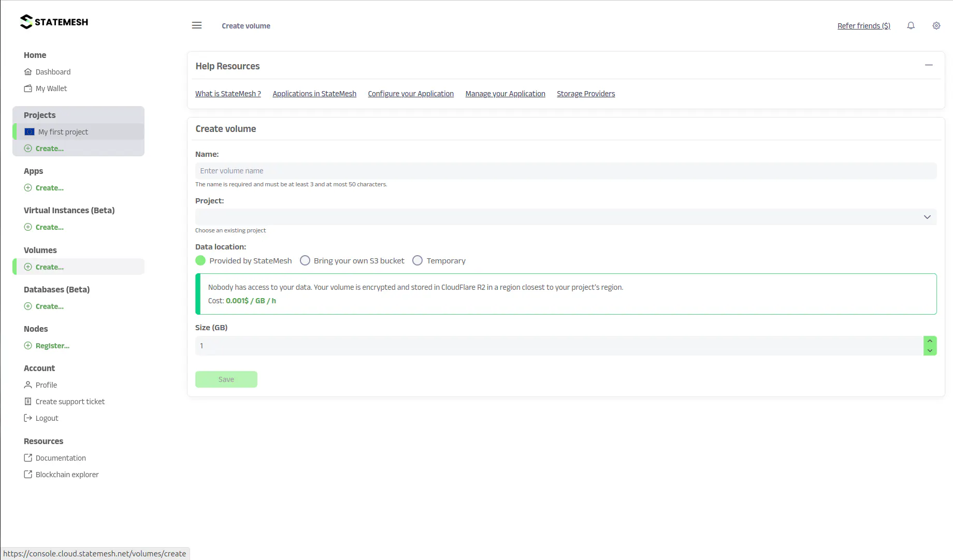Create a new app under Apps

pos(50,188)
